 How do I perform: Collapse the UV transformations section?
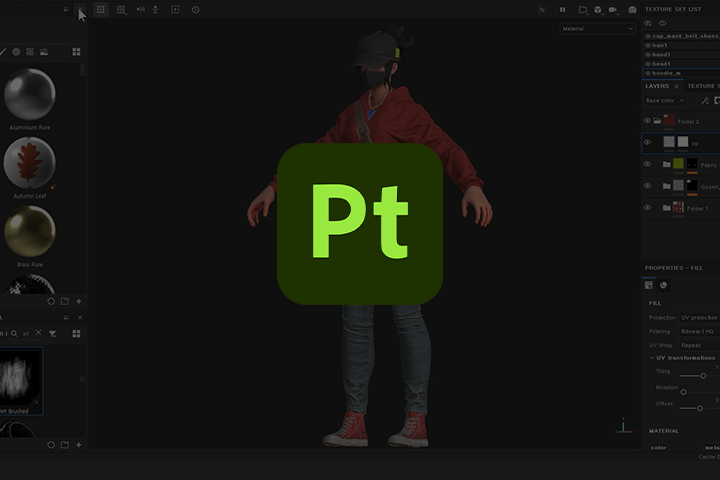pyautogui.click(x=652, y=357)
